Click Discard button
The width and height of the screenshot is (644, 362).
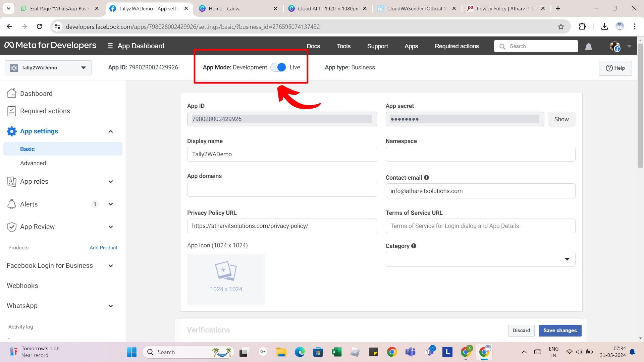click(x=521, y=330)
